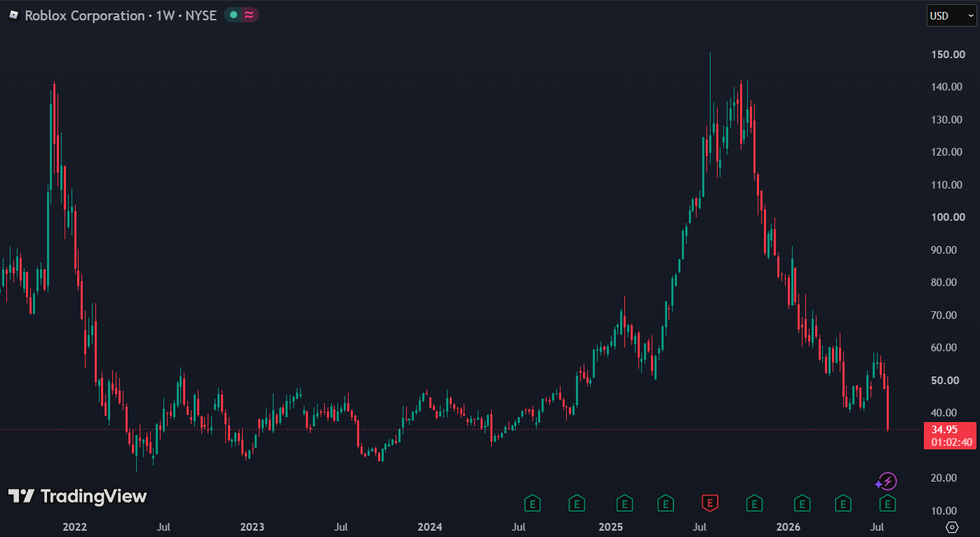The image size is (980, 537).
Task: Open chart settings via hexagon gear icon
Action: (x=952, y=527)
